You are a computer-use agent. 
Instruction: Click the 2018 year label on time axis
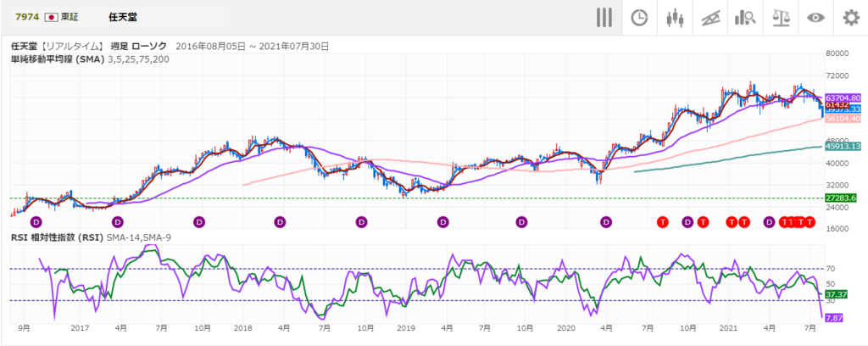coord(242,328)
